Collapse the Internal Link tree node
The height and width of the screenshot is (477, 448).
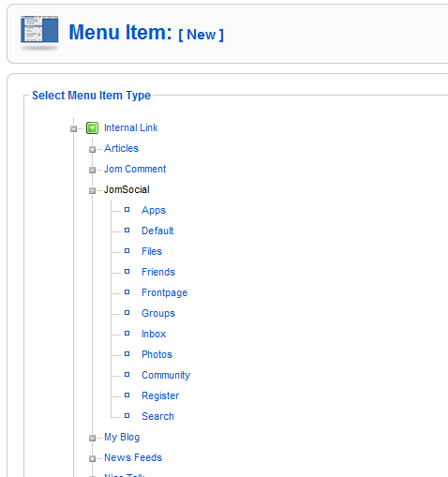[73, 128]
